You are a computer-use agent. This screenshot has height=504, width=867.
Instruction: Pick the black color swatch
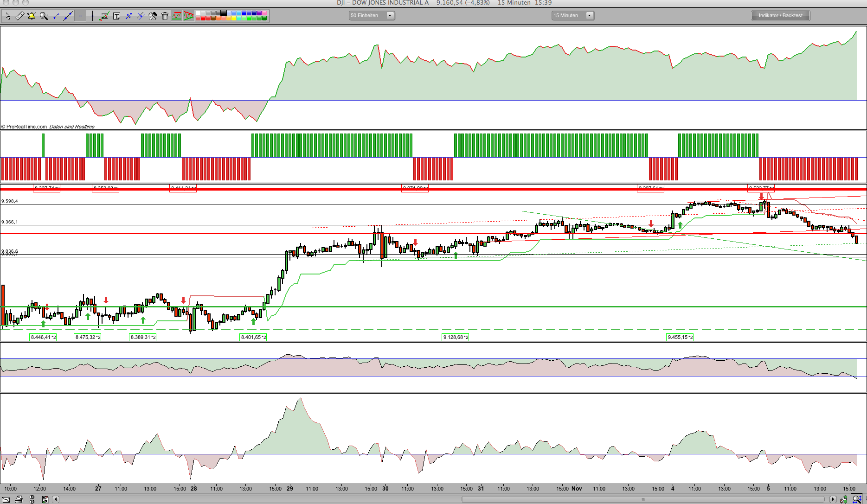[224, 13]
